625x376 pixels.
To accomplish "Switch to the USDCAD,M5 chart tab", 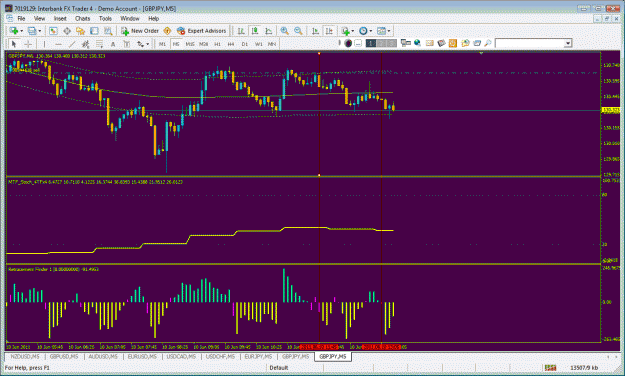I will [x=181, y=356].
